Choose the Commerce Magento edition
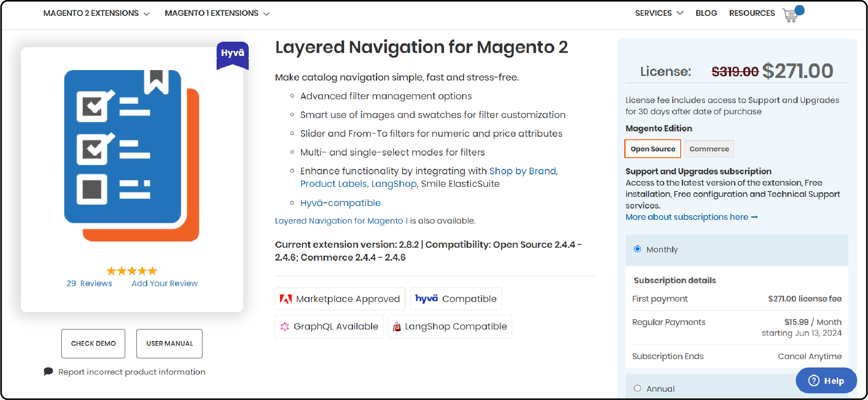The image size is (868, 400). [709, 149]
